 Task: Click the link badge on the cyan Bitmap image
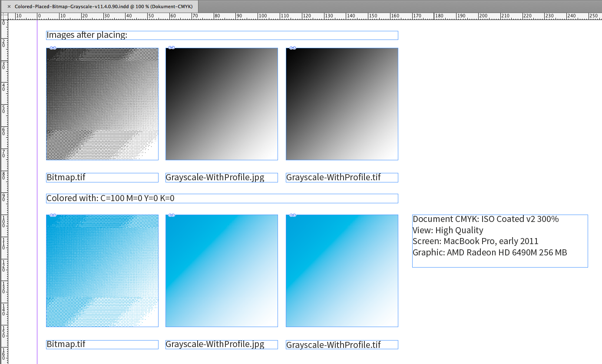point(53,215)
